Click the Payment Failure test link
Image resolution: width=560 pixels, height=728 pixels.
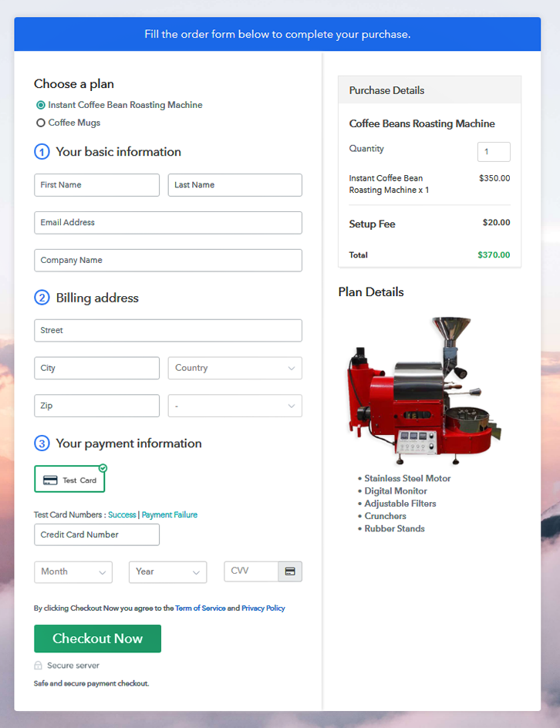point(170,514)
